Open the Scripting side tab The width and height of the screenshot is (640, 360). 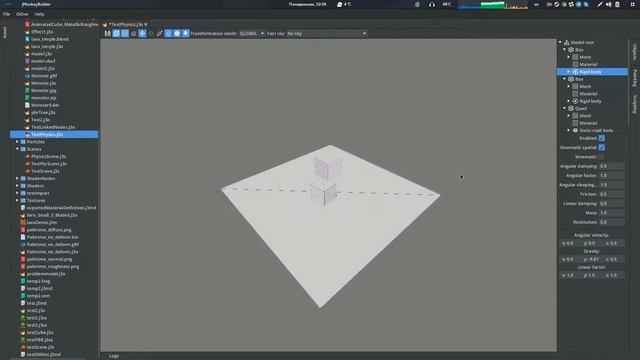(634, 104)
